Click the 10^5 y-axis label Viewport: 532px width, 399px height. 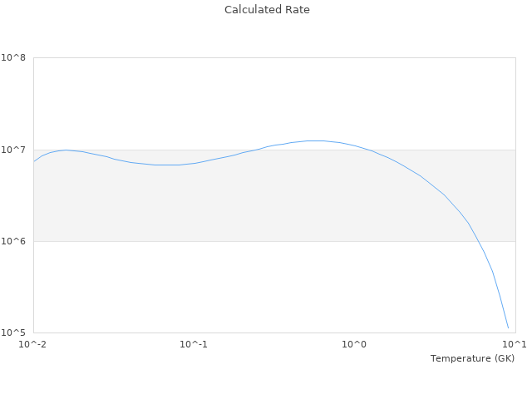click(x=15, y=332)
